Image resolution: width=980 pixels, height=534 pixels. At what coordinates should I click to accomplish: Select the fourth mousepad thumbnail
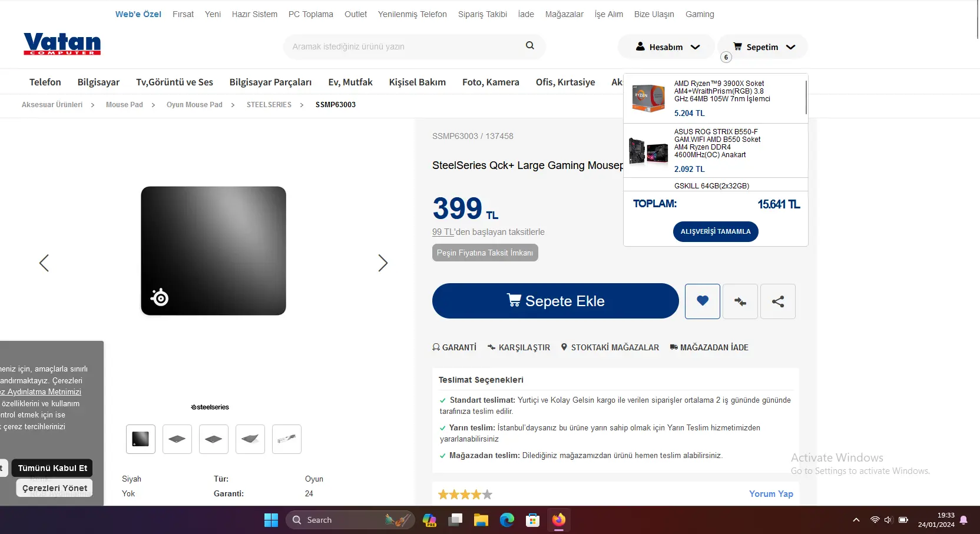coord(250,439)
